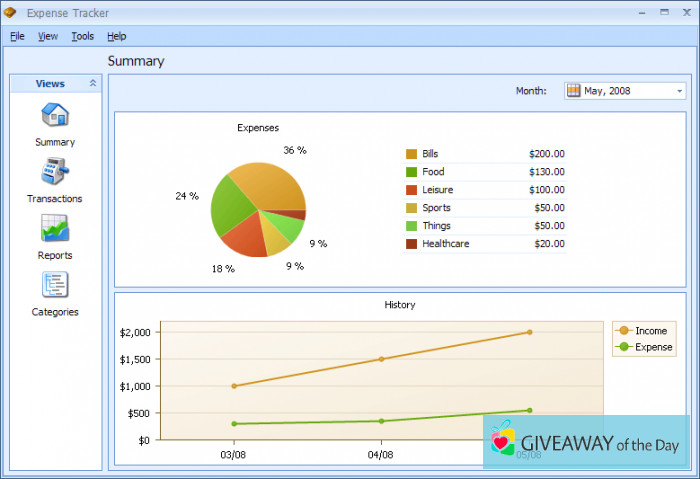This screenshot has width=700, height=479.
Task: Collapse the Views panel chevron
Action: pyautogui.click(x=93, y=84)
